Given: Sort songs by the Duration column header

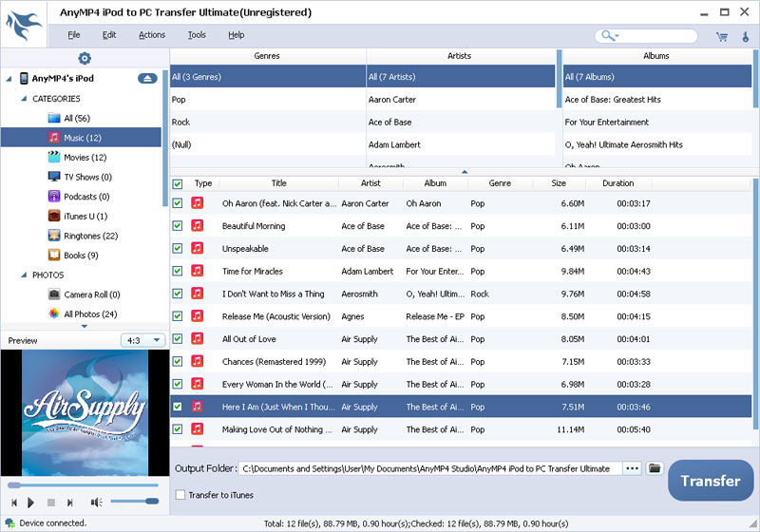Looking at the screenshot, I should [618, 183].
